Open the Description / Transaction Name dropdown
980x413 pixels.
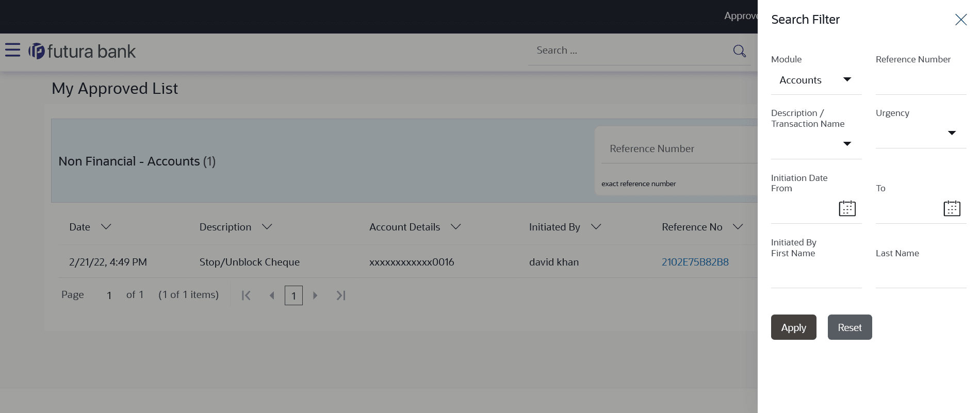coord(846,144)
